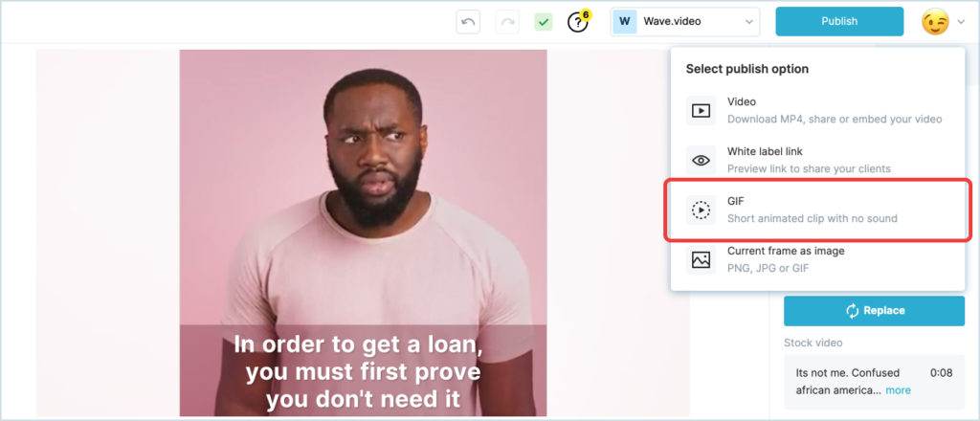Image resolution: width=980 pixels, height=421 pixels.
Task: Click the White label link eye icon
Action: pos(701,161)
